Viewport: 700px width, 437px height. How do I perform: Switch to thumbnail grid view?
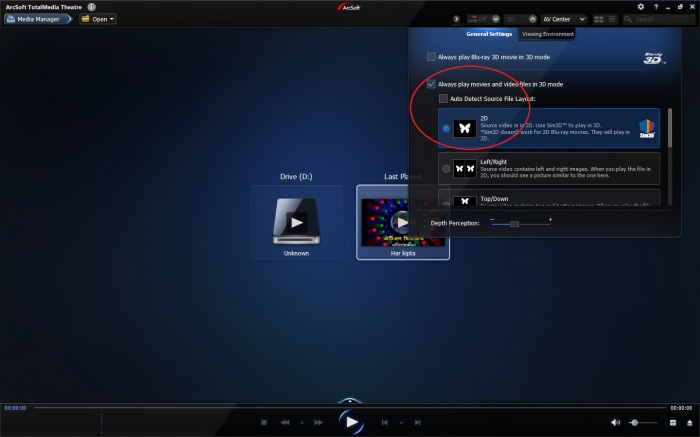599,19
